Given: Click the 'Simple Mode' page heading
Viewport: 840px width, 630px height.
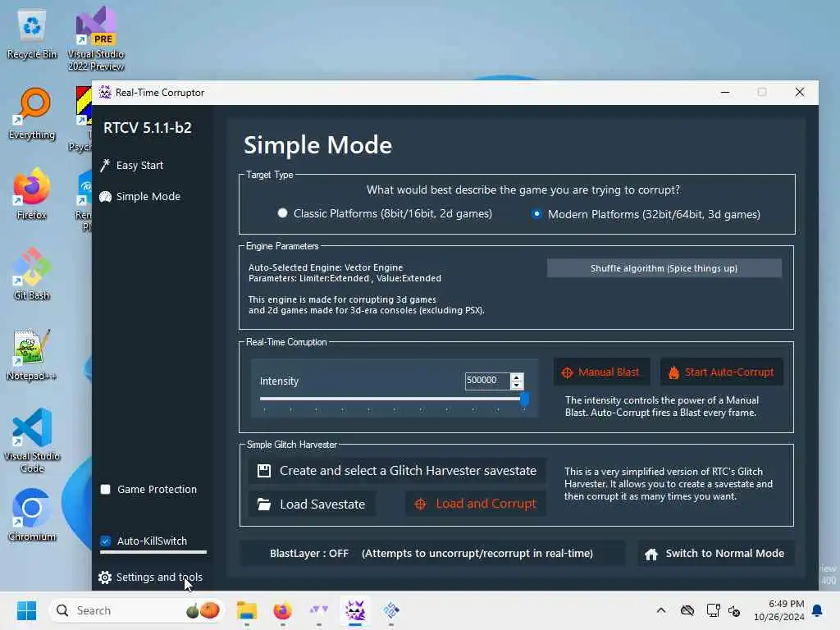Looking at the screenshot, I should [x=317, y=144].
